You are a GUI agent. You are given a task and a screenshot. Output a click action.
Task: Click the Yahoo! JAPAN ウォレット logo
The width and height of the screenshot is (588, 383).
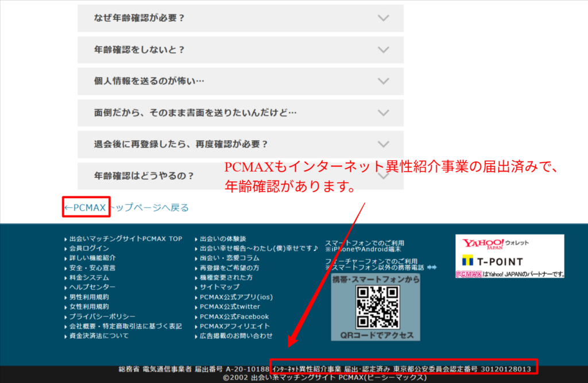tap(495, 244)
